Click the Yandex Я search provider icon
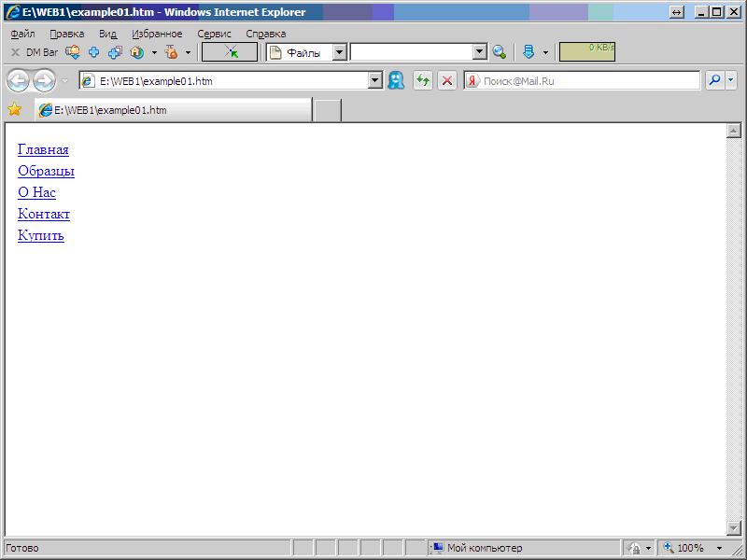747x560 pixels. pyautogui.click(x=472, y=81)
